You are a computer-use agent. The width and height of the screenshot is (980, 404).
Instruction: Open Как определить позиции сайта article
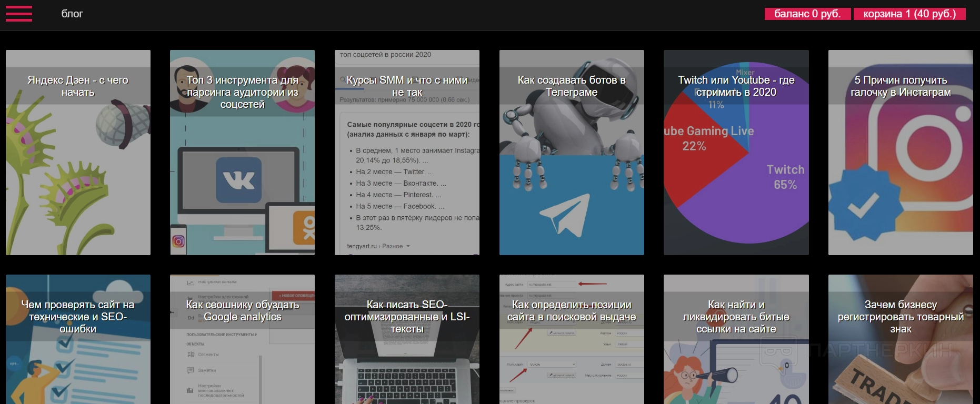pyautogui.click(x=572, y=311)
